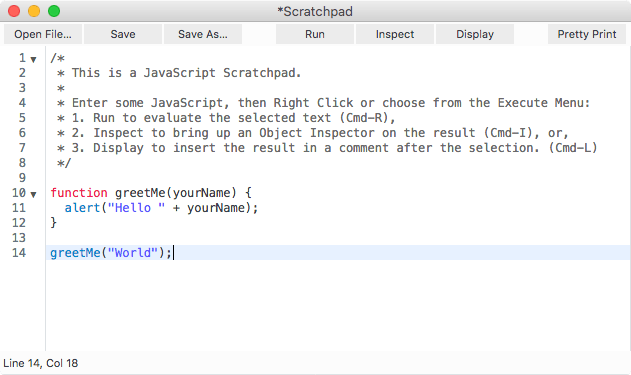The height and width of the screenshot is (375, 631).
Task: Run the selected JavaScript code
Action: coord(315,34)
